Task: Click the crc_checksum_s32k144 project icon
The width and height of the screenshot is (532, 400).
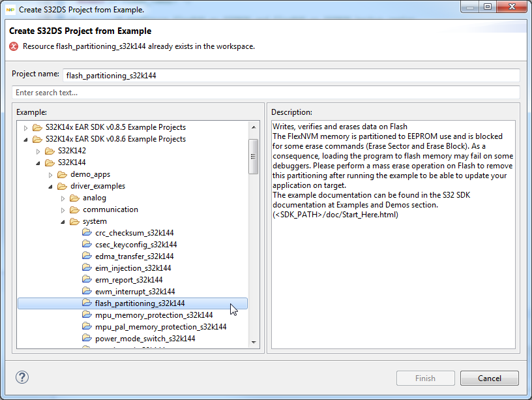Action: point(87,233)
